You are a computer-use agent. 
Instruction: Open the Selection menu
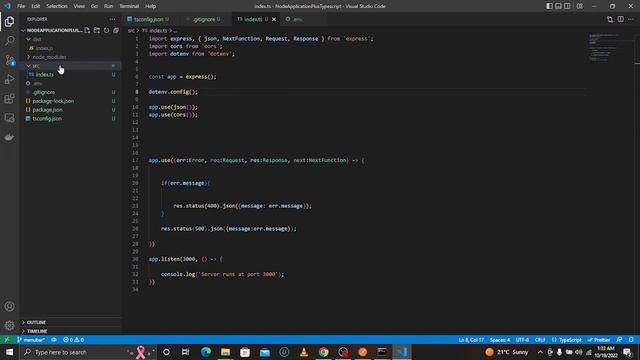click(x=57, y=6)
